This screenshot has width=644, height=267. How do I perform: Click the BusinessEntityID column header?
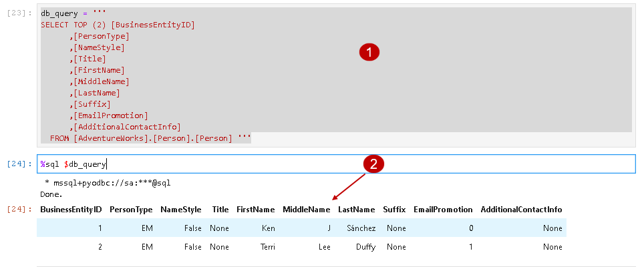[71, 210]
